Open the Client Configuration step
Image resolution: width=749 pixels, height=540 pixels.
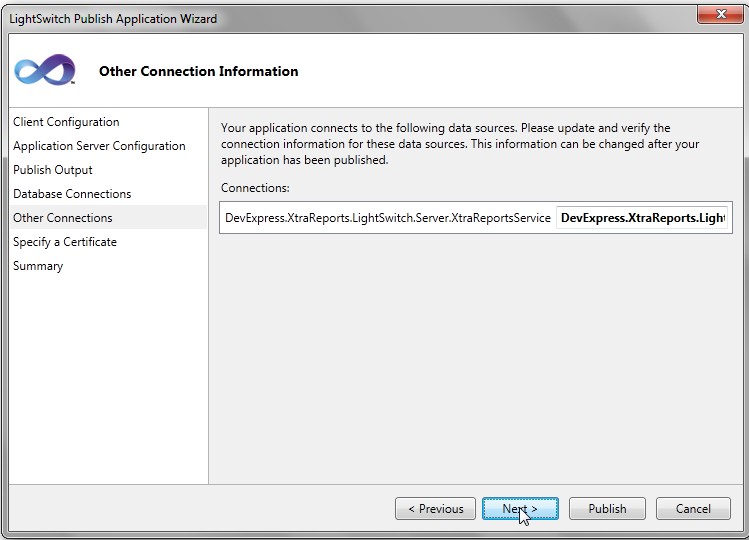pos(66,122)
